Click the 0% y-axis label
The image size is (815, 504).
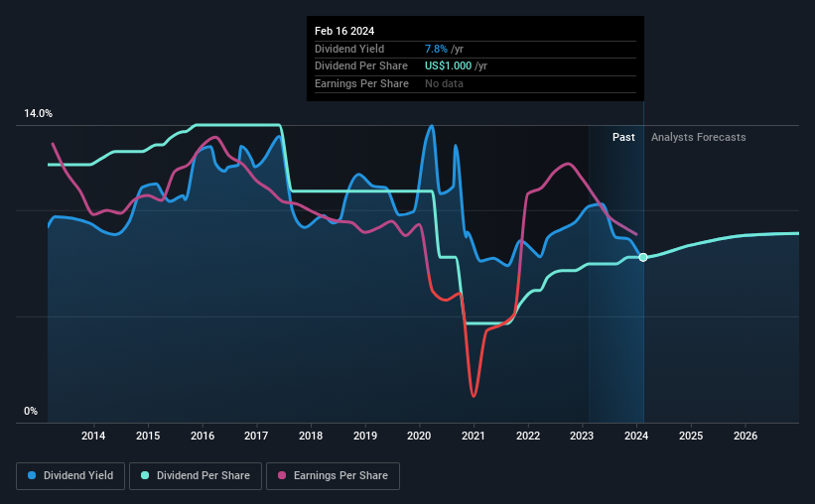coord(31,412)
